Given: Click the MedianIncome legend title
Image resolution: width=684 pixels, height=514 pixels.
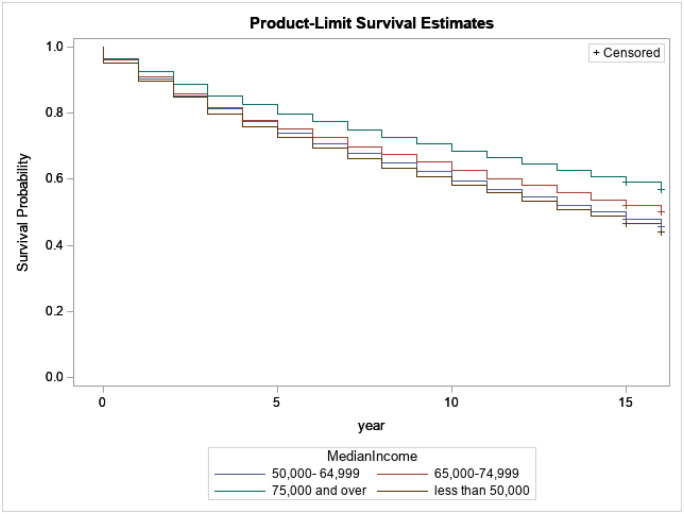Looking at the screenshot, I should 372,456.
